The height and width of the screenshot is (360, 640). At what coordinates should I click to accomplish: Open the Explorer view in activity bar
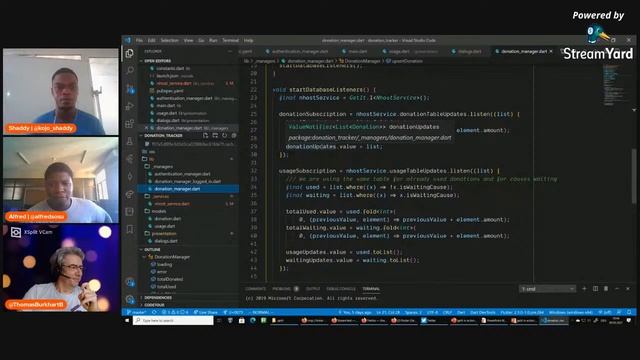(x=130, y=53)
